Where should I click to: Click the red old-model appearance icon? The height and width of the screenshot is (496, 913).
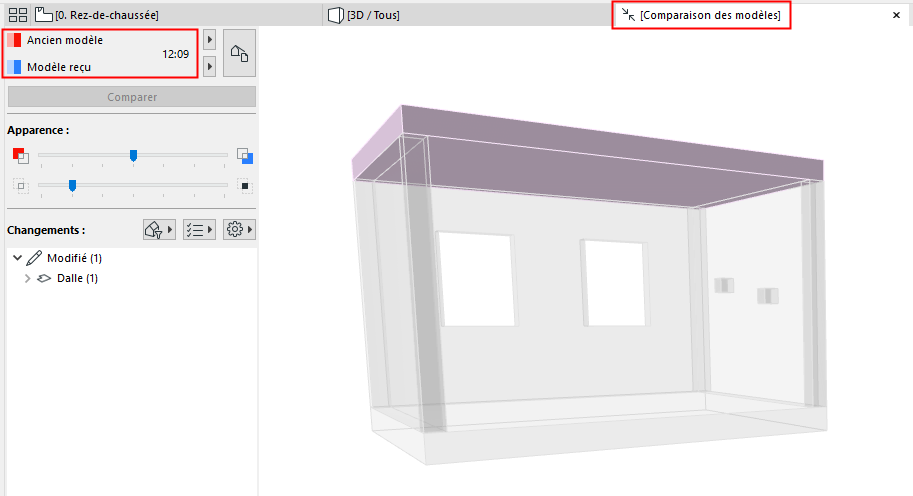coord(20,155)
